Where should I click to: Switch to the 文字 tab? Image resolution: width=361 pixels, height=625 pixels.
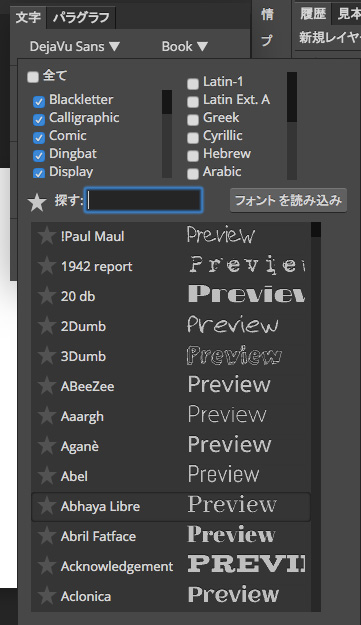28,18
